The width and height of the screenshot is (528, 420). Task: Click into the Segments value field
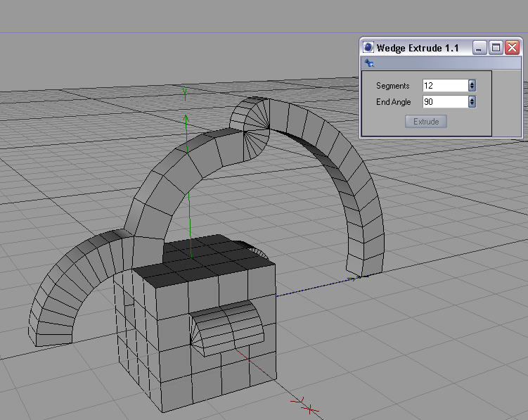(444, 85)
